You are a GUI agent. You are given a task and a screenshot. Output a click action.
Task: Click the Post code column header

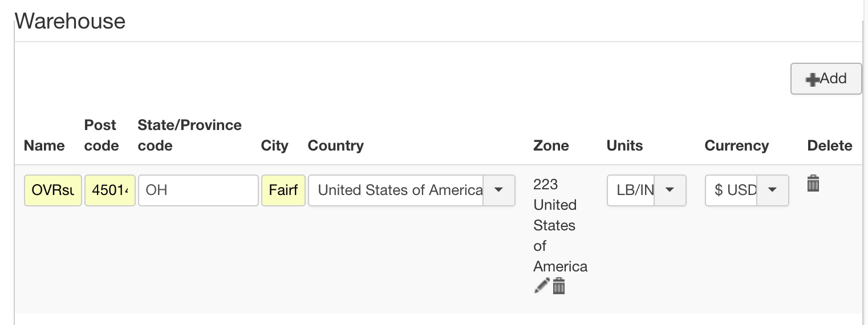point(102,136)
